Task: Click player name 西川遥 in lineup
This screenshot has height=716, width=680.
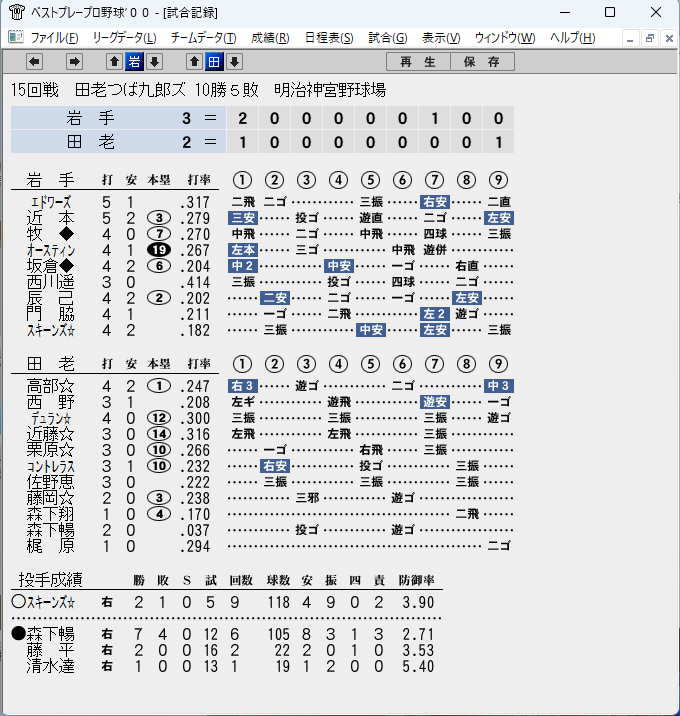Action: point(51,282)
